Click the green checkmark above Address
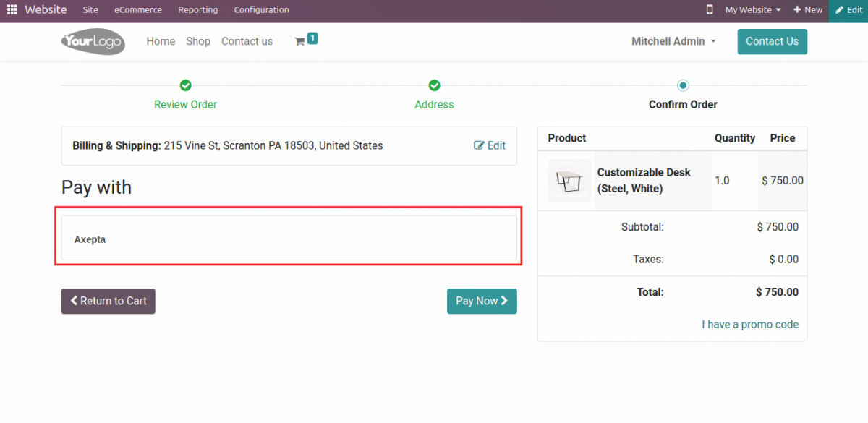868x423 pixels. pyautogui.click(x=434, y=85)
